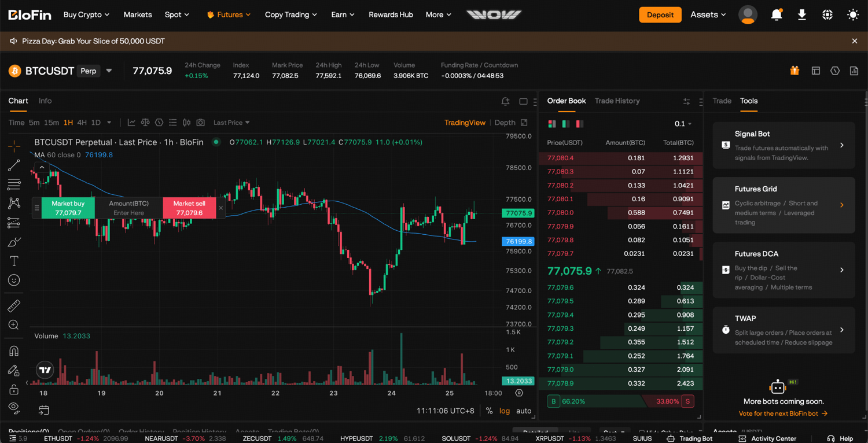Toggle light and dark theme
The height and width of the screenshot is (443, 868).
853,15
